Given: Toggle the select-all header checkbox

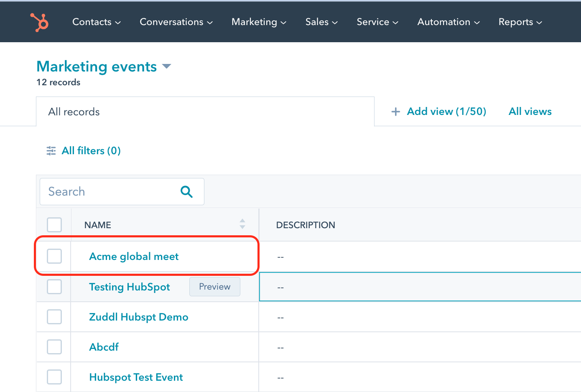Looking at the screenshot, I should 54,225.
